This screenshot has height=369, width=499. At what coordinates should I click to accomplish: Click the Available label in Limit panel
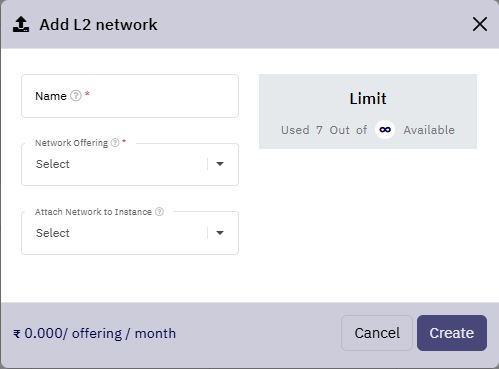click(429, 130)
